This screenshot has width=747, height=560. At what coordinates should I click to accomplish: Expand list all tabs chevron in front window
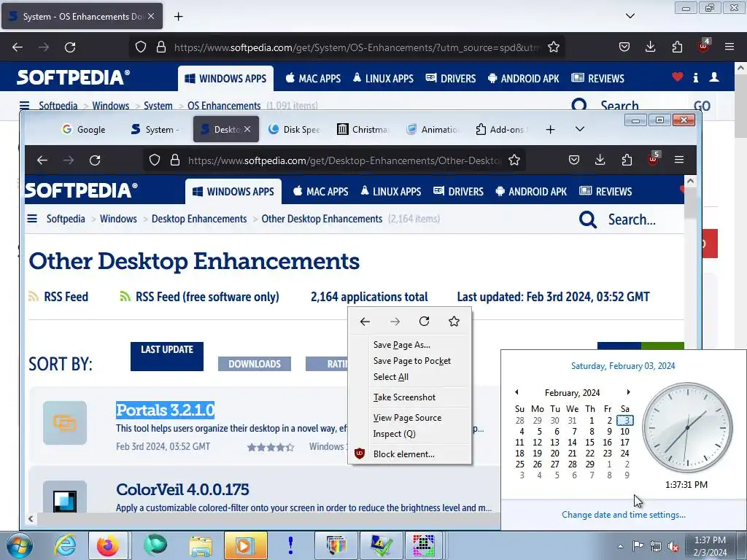pyautogui.click(x=580, y=129)
